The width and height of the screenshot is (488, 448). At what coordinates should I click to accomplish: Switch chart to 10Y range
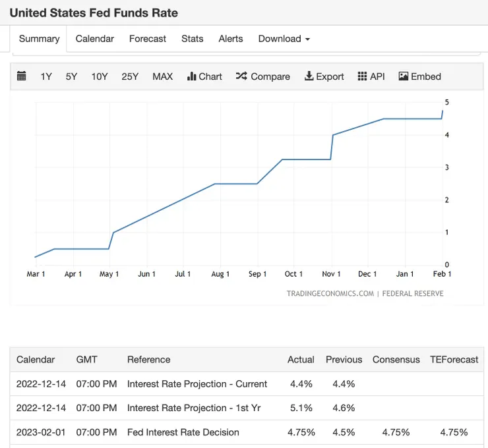tap(100, 76)
